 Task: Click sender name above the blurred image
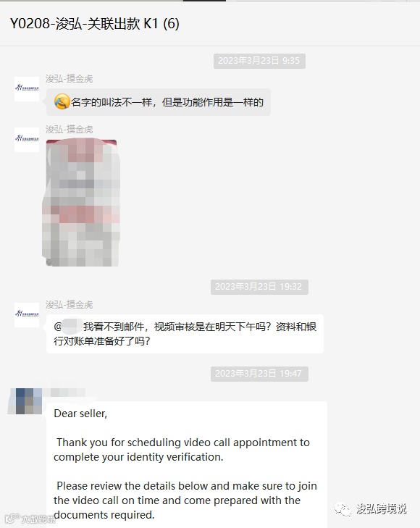point(69,130)
